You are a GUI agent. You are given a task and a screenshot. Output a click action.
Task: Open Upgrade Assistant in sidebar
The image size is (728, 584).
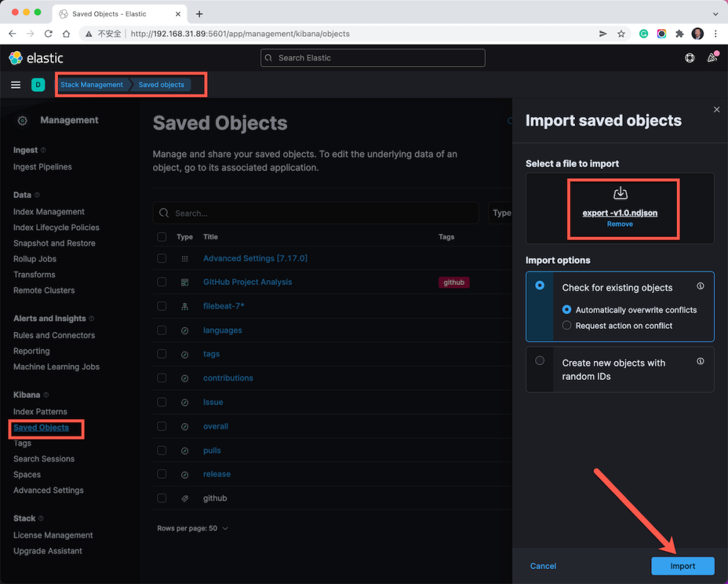click(48, 551)
